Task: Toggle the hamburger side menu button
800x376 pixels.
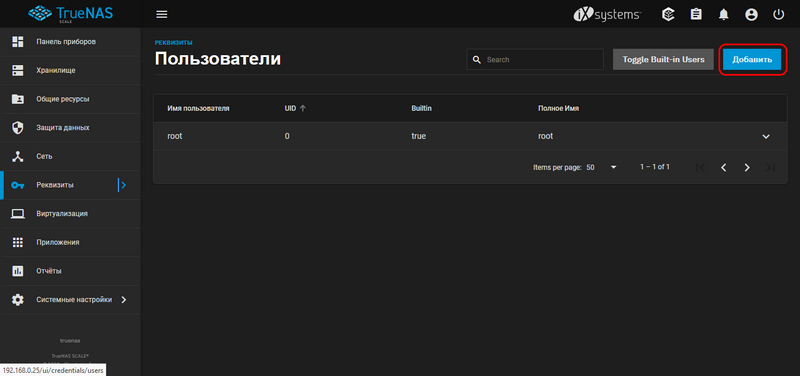Action: (162, 14)
